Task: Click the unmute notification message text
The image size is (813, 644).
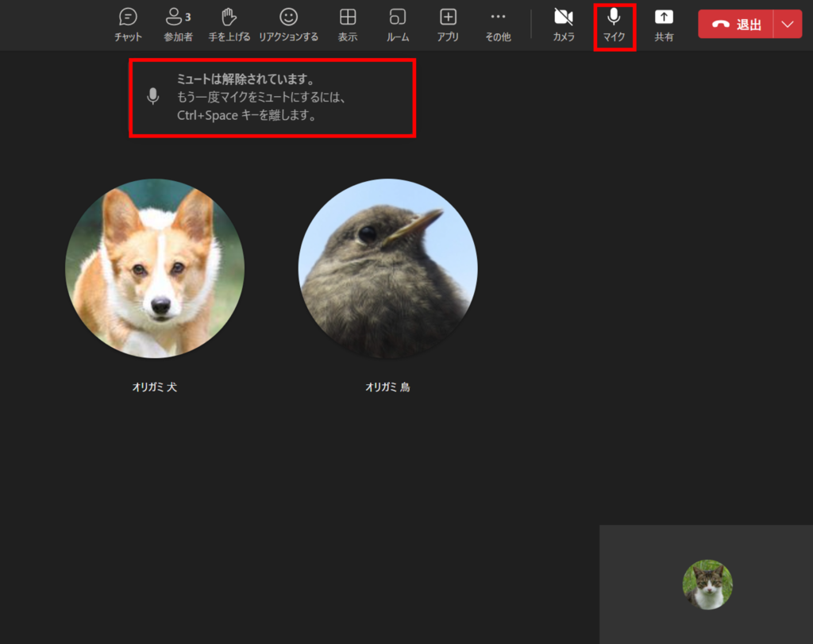Action: click(262, 98)
